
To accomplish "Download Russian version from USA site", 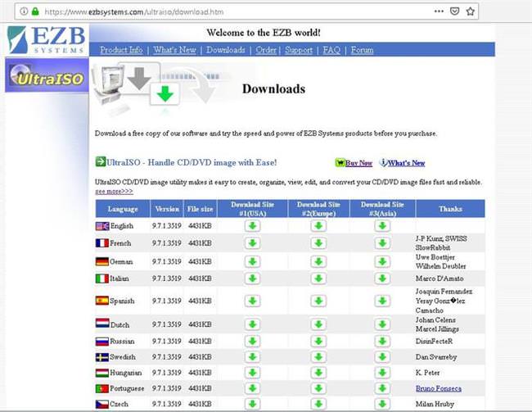I will [x=252, y=341].
